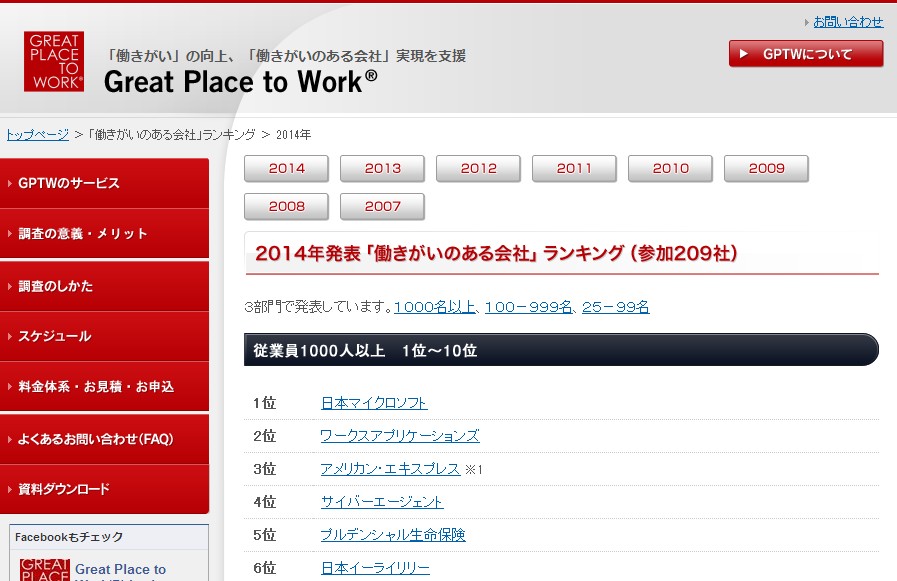Open GPTWのサービス sidebar menu
The width and height of the screenshot is (897, 581).
[x=104, y=183]
